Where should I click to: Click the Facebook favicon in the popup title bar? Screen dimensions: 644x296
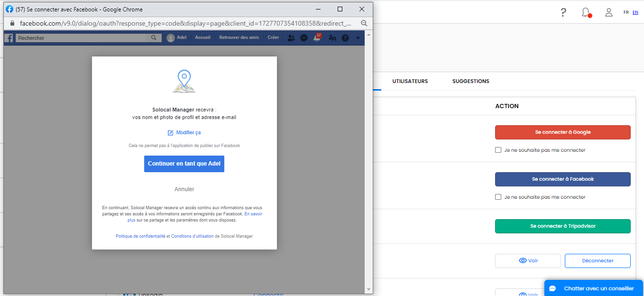[x=9, y=9]
